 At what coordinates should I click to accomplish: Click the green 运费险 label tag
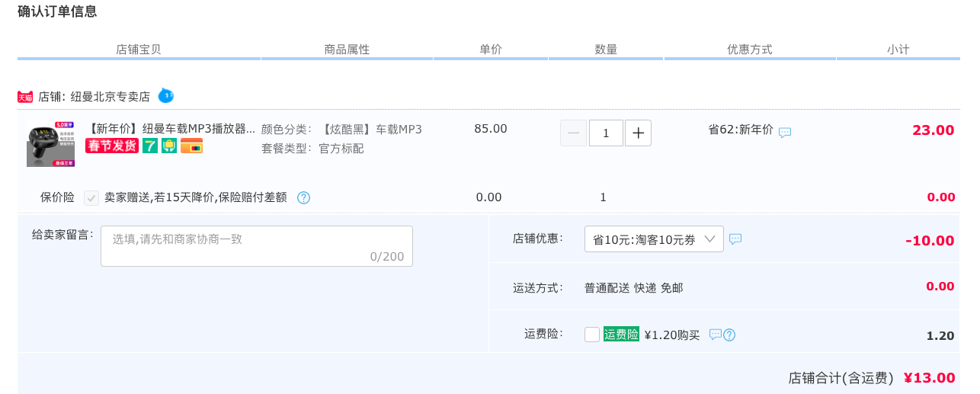[x=621, y=334]
